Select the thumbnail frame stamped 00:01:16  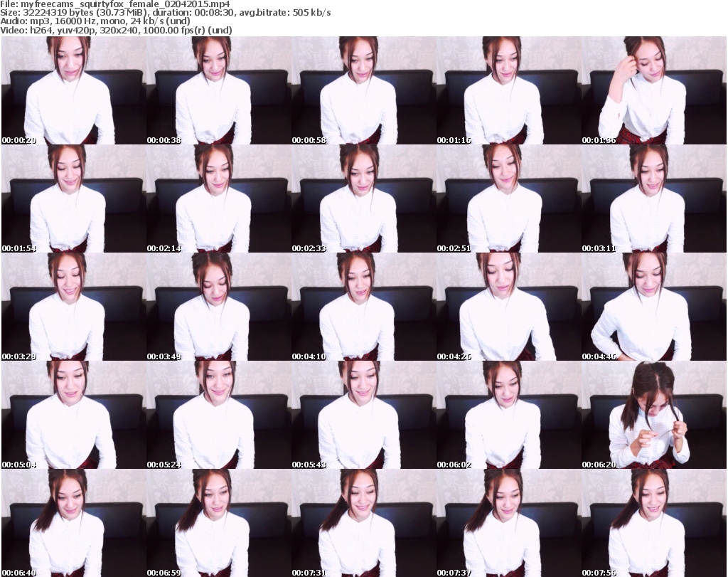pyautogui.click(x=509, y=90)
